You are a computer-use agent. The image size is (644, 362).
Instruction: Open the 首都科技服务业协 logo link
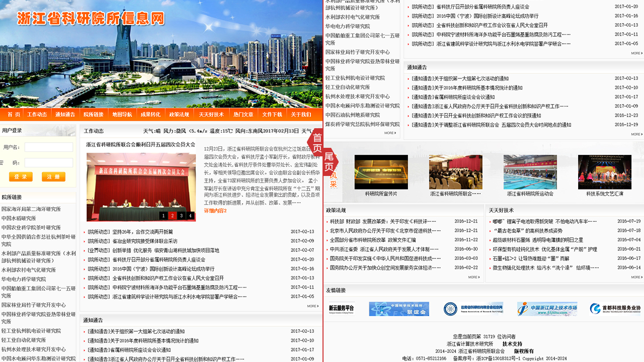(x=615, y=308)
